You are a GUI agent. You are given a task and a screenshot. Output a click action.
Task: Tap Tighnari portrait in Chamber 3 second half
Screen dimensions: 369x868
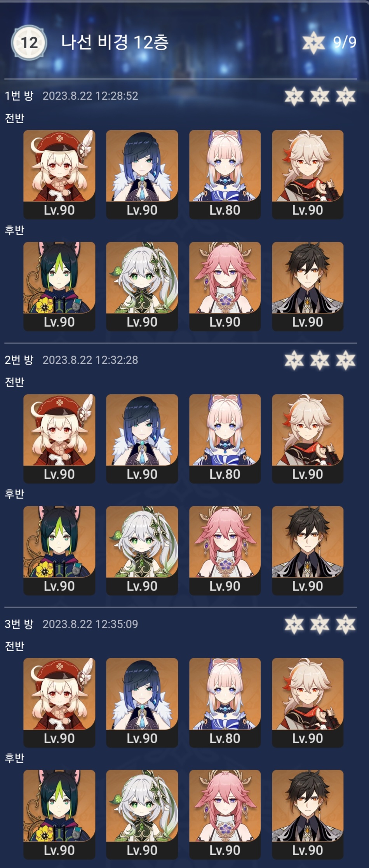tap(59, 814)
